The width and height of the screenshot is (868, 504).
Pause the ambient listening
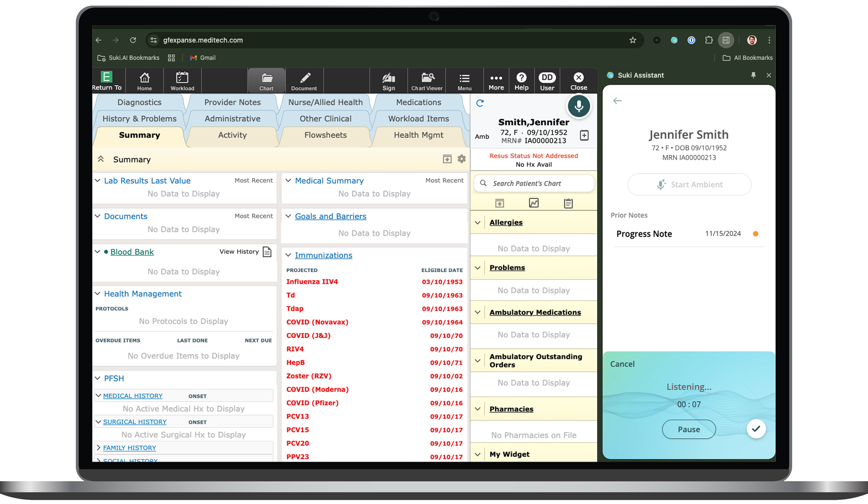click(x=689, y=429)
